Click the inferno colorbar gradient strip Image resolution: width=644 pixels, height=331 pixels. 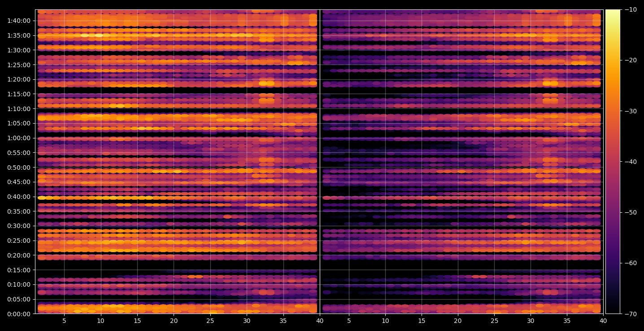(x=613, y=162)
